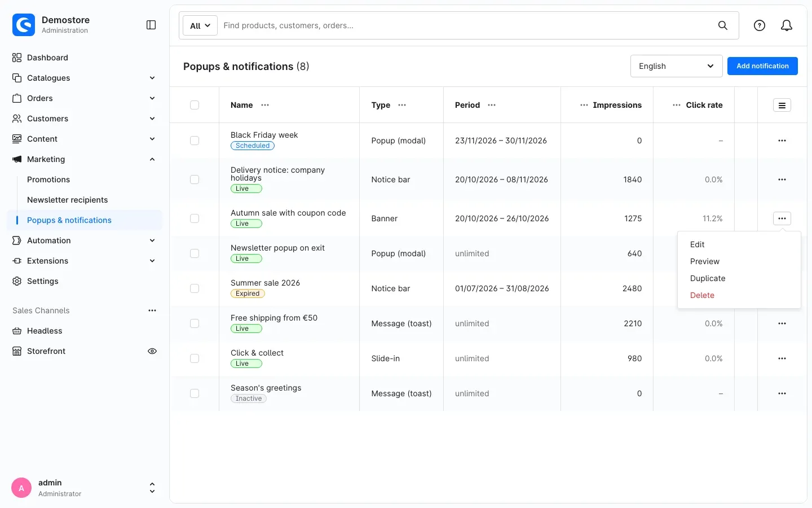Open actions menu for Click & collect
The width and height of the screenshot is (812, 508).
[782, 358]
